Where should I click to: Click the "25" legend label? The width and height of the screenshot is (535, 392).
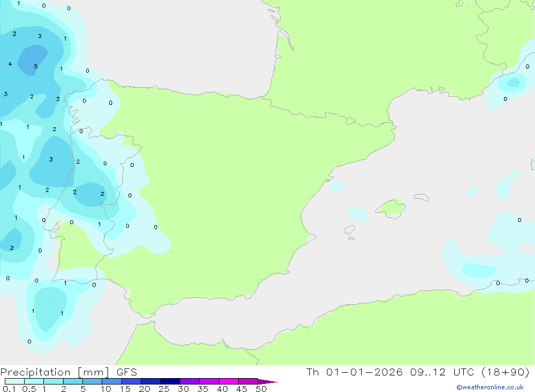164,389
